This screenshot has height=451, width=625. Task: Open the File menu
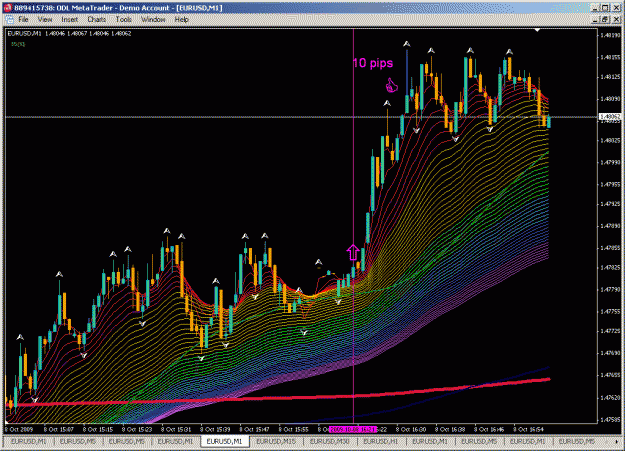[x=23, y=19]
